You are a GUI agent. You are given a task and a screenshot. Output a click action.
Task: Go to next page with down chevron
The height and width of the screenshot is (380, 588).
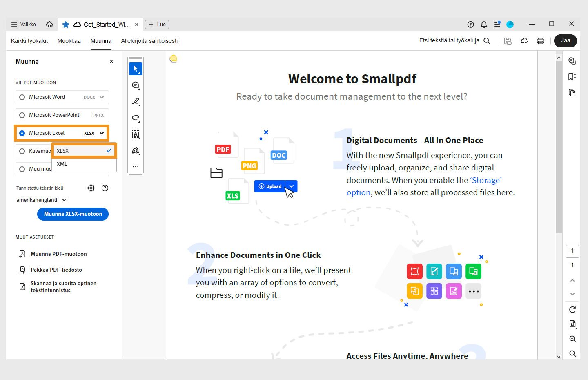[x=572, y=294]
